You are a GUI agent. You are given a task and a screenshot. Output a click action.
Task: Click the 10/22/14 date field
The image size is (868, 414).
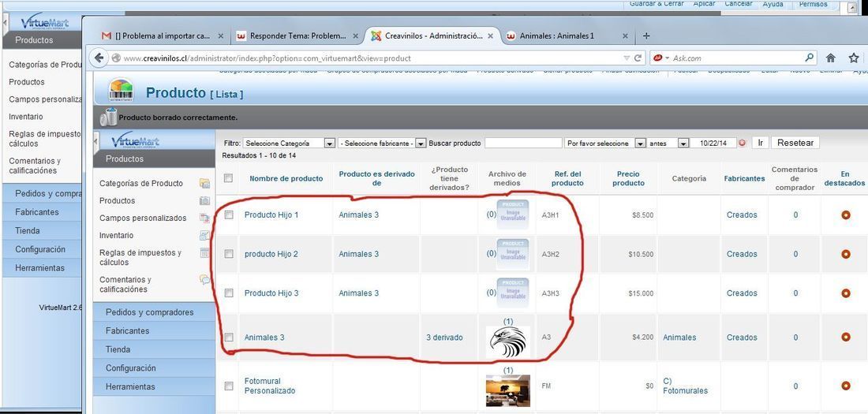coord(713,143)
